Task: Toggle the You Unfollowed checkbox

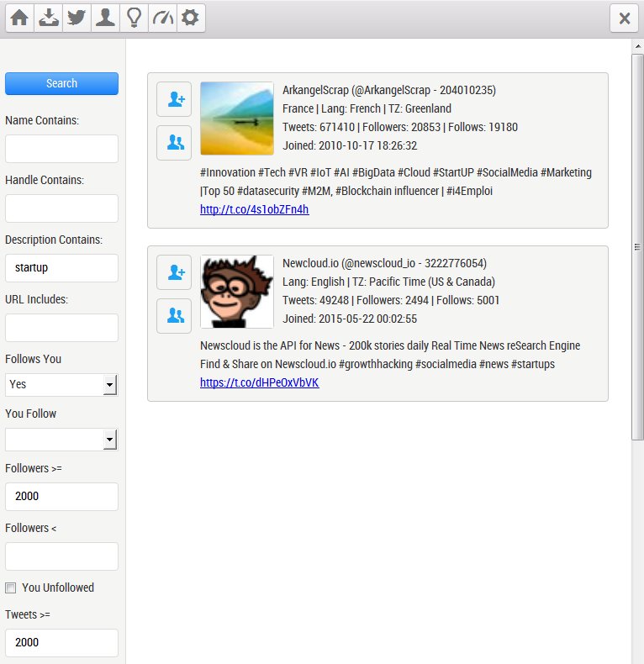Action: [x=11, y=588]
